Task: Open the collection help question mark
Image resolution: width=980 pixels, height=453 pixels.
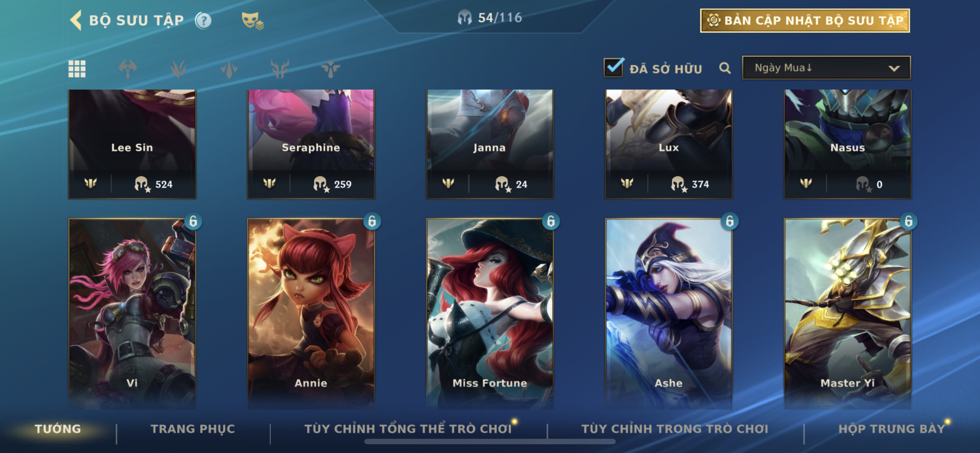Action: pyautogui.click(x=203, y=20)
